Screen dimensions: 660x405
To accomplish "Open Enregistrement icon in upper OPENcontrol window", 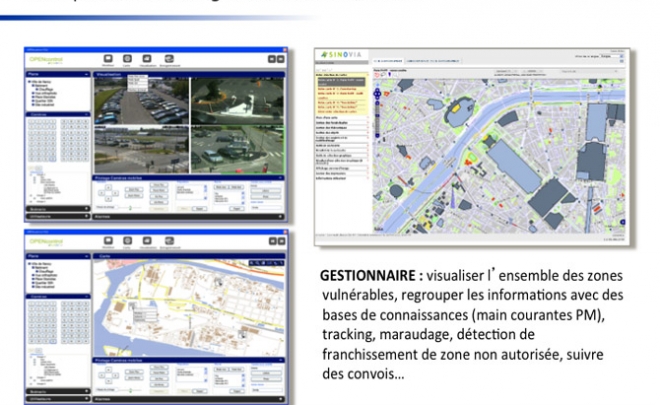I will click(169, 59).
